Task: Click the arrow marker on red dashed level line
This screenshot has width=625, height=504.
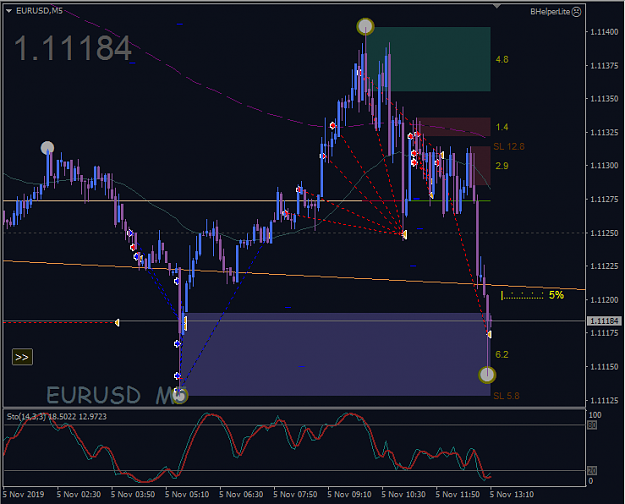Action: tap(117, 322)
